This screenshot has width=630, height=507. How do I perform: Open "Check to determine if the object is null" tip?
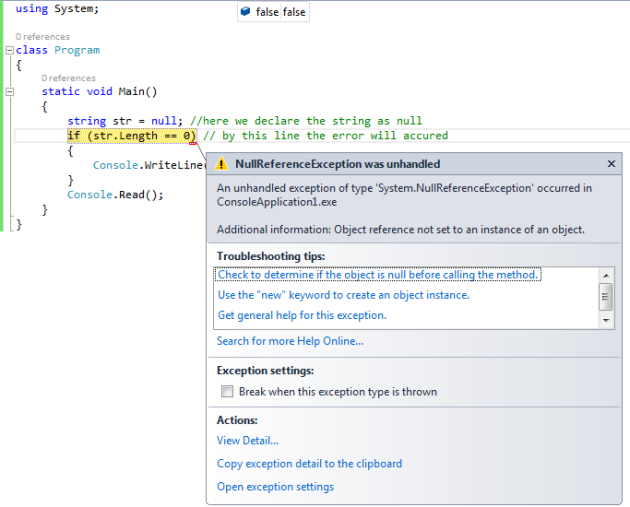[378, 275]
